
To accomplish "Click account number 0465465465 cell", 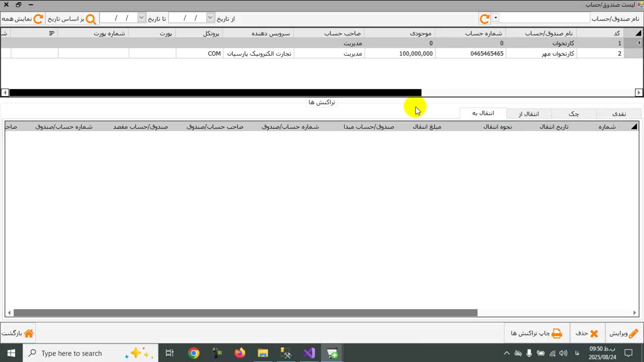I will pyautogui.click(x=471, y=53).
